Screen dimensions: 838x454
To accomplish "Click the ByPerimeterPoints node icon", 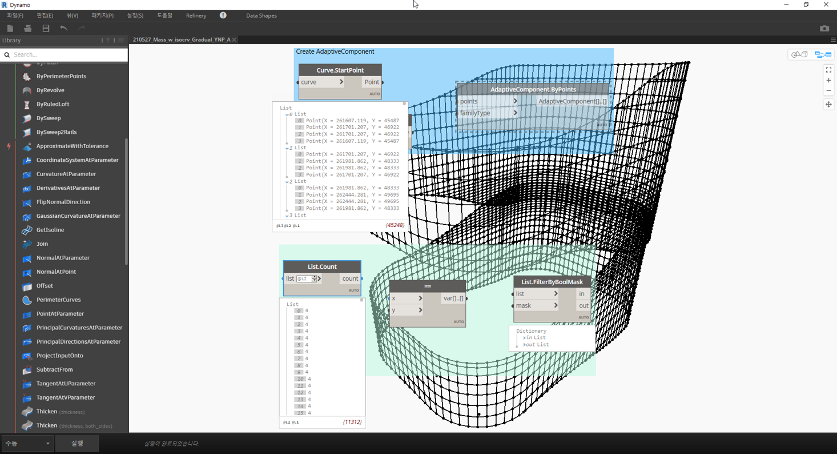I will point(27,76).
